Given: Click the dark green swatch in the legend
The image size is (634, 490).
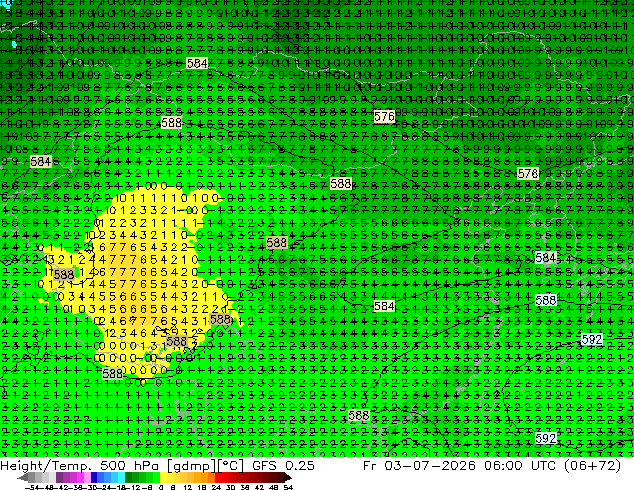Looking at the screenshot, I should [x=129, y=477].
